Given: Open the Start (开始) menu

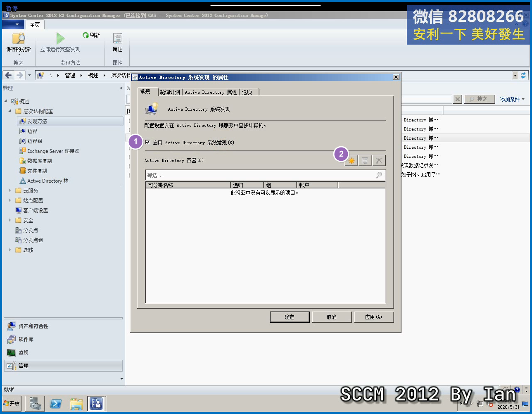Looking at the screenshot, I should click(12, 403).
